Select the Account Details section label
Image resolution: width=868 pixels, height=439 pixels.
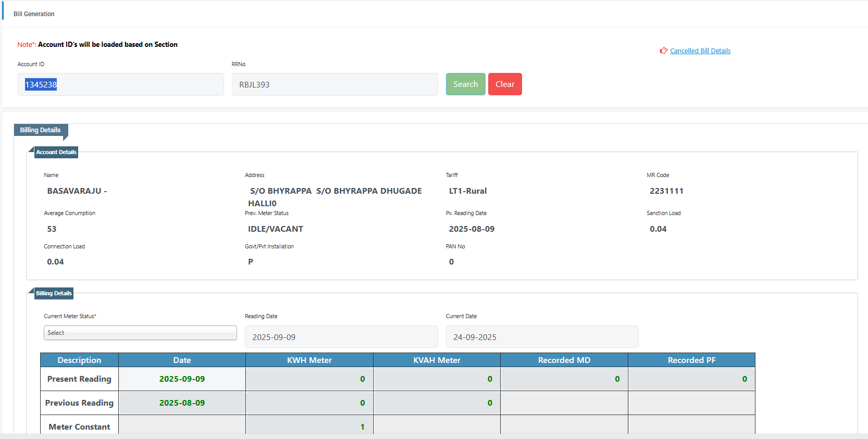(56, 152)
